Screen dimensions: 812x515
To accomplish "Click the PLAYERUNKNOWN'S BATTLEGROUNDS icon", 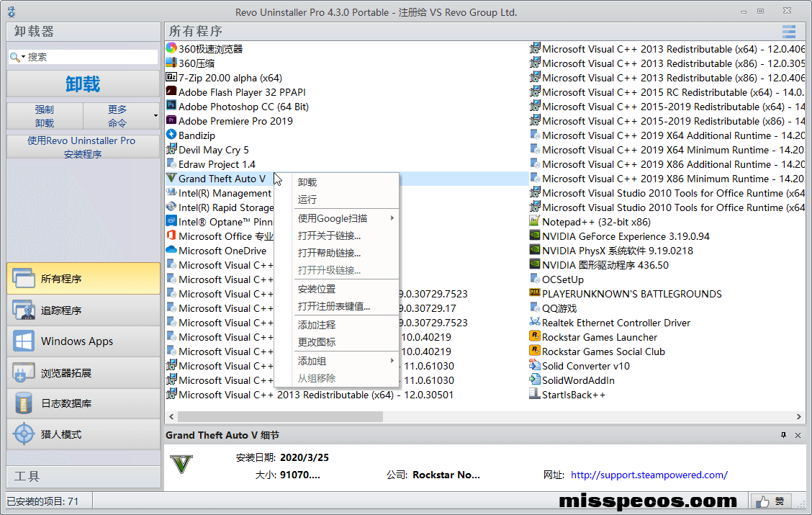I will (x=535, y=294).
